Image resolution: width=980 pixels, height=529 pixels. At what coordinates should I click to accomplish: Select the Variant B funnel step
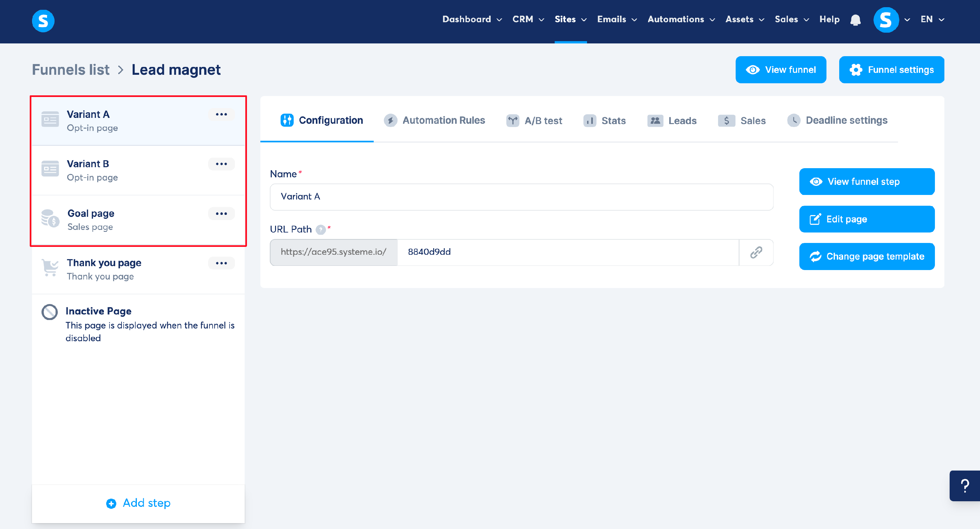coord(138,170)
